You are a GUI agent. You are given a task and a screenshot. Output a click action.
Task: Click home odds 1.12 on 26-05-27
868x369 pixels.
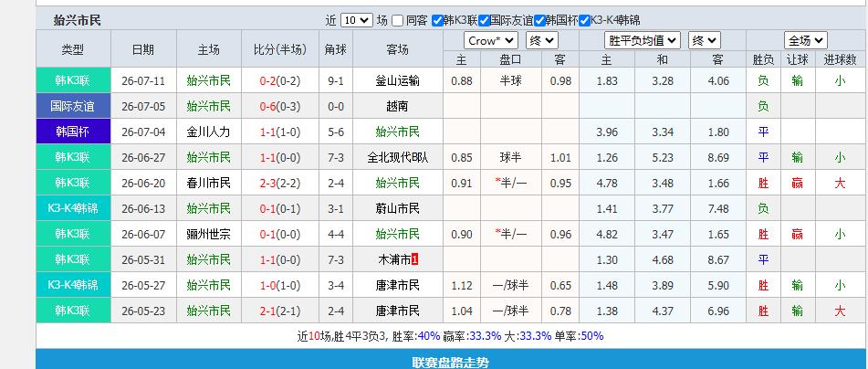[462, 285]
